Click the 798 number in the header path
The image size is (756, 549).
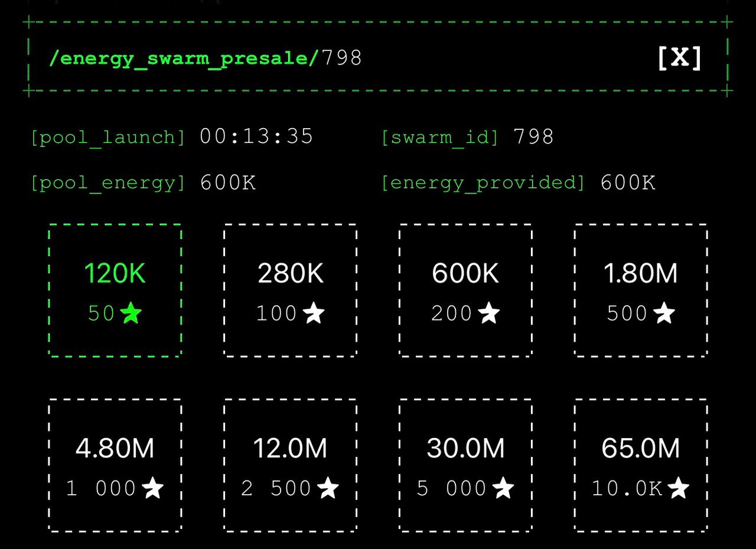341,58
